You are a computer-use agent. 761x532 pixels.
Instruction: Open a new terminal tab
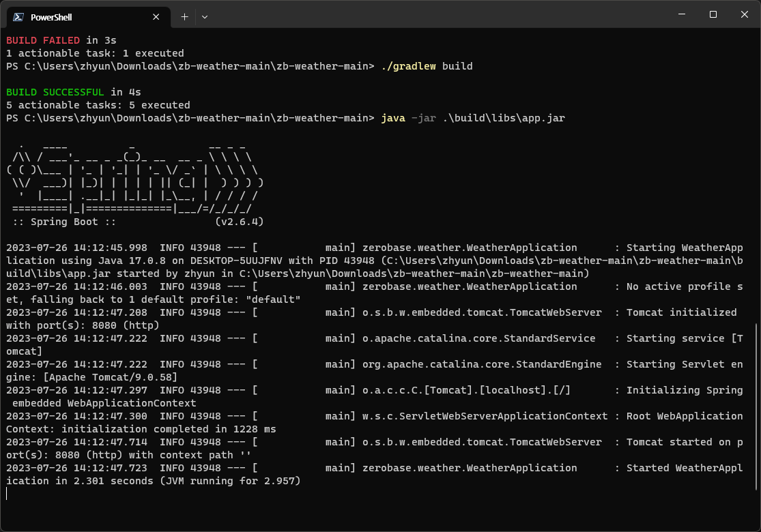pyautogui.click(x=184, y=17)
